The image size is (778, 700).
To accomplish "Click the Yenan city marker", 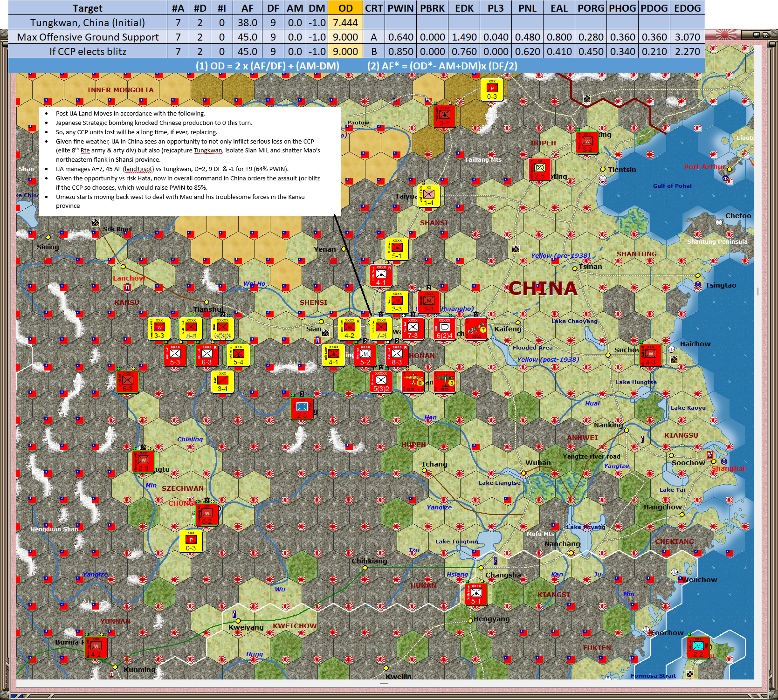I will point(344,249).
